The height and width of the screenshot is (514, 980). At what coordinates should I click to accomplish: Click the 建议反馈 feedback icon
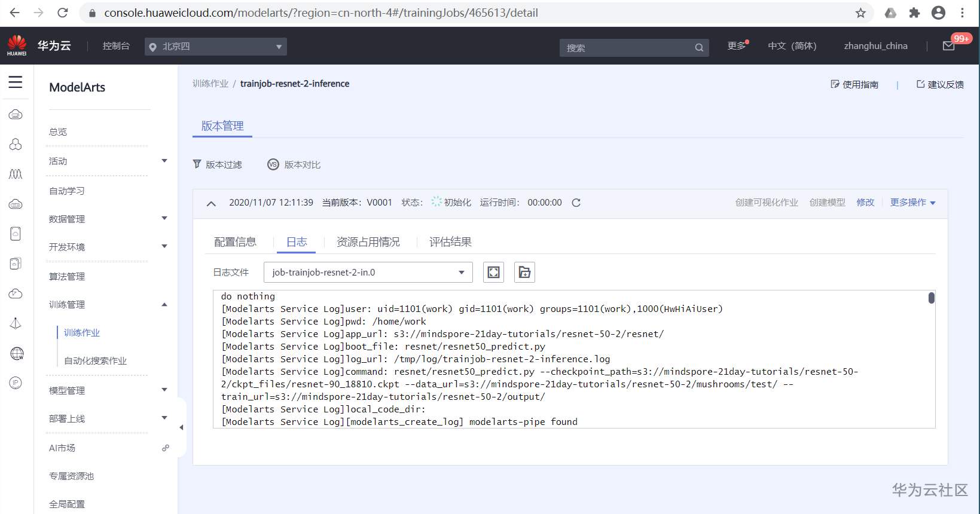tap(920, 84)
